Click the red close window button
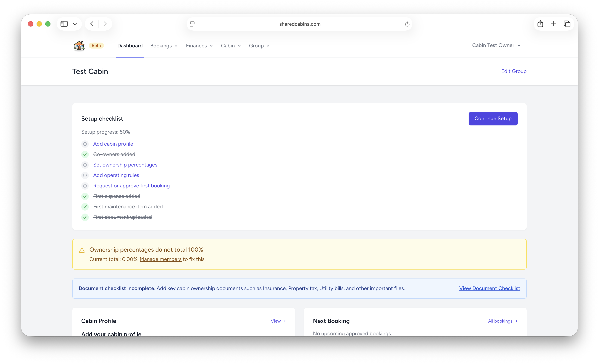The height and width of the screenshot is (364, 599). (31, 24)
